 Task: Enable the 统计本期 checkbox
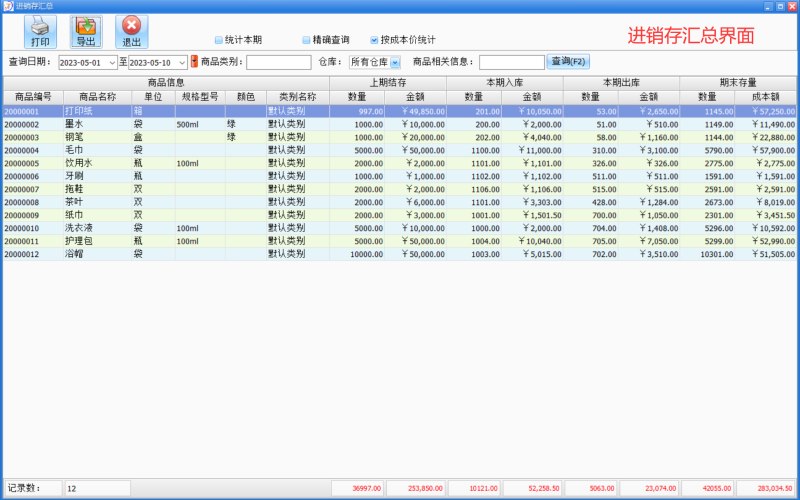click(x=218, y=40)
